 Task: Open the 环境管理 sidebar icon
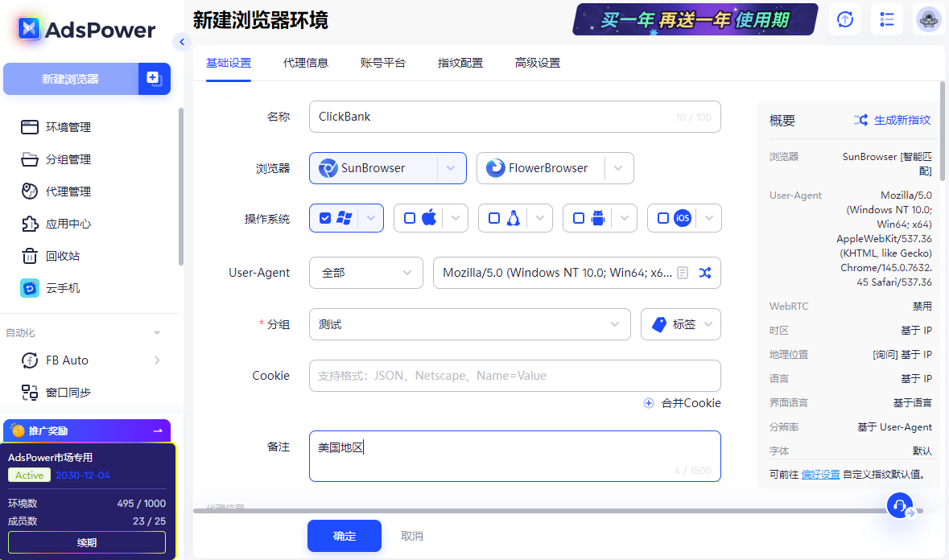pyautogui.click(x=29, y=126)
